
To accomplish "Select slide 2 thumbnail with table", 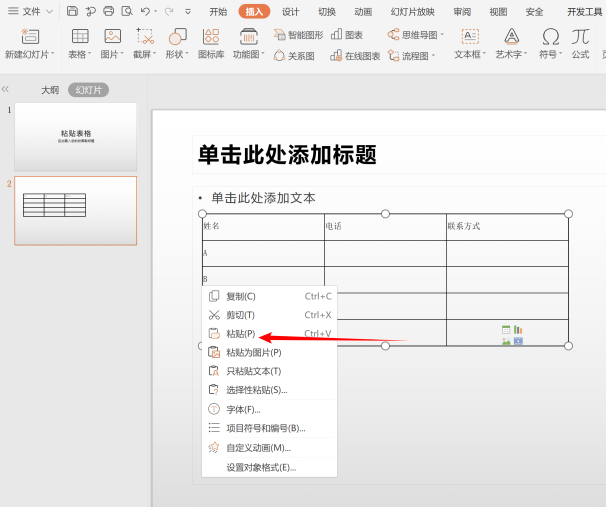I will point(76,211).
